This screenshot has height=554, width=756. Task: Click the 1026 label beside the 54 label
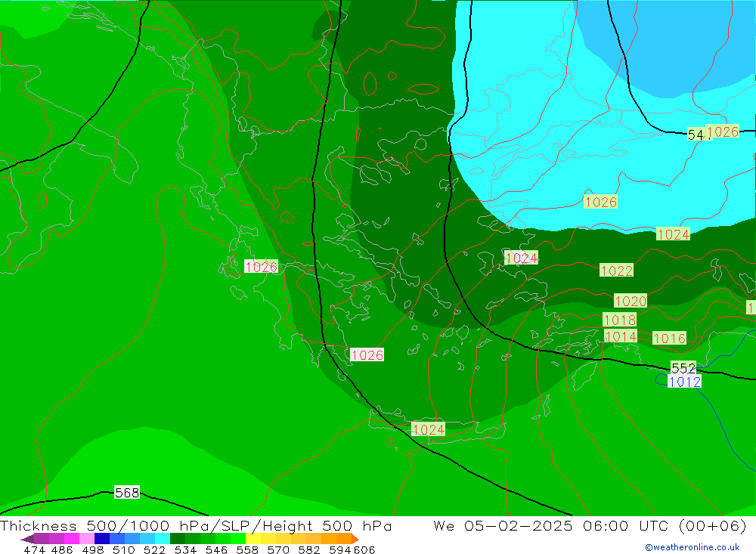click(722, 132)
